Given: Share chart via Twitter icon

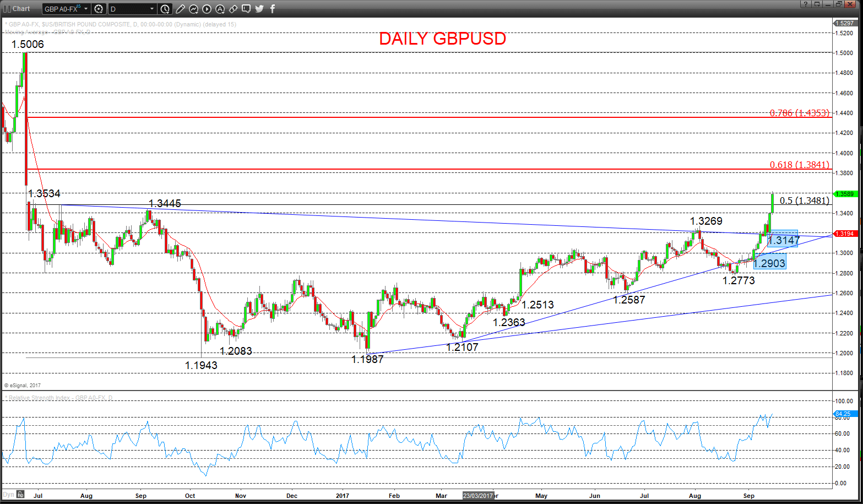Looking at the screenshot, I should (259, 9).
